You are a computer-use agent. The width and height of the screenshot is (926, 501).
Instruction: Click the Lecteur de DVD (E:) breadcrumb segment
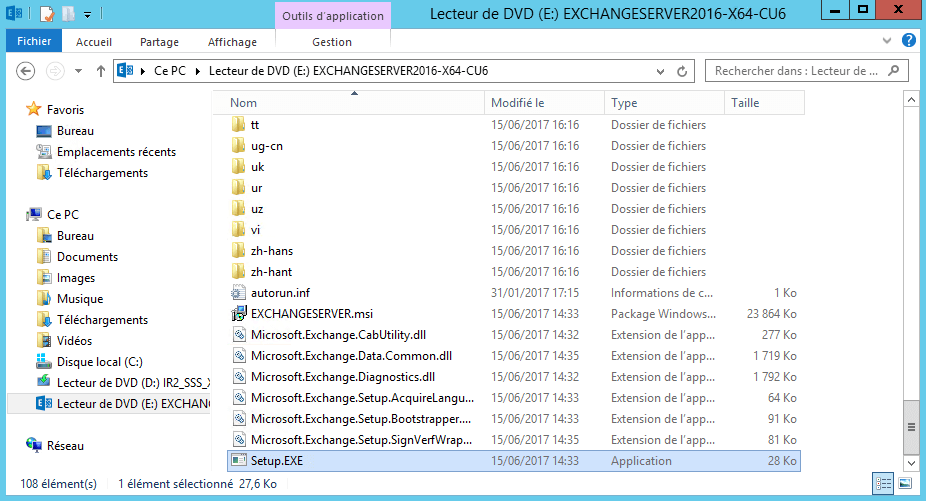(x=348, y=71)
